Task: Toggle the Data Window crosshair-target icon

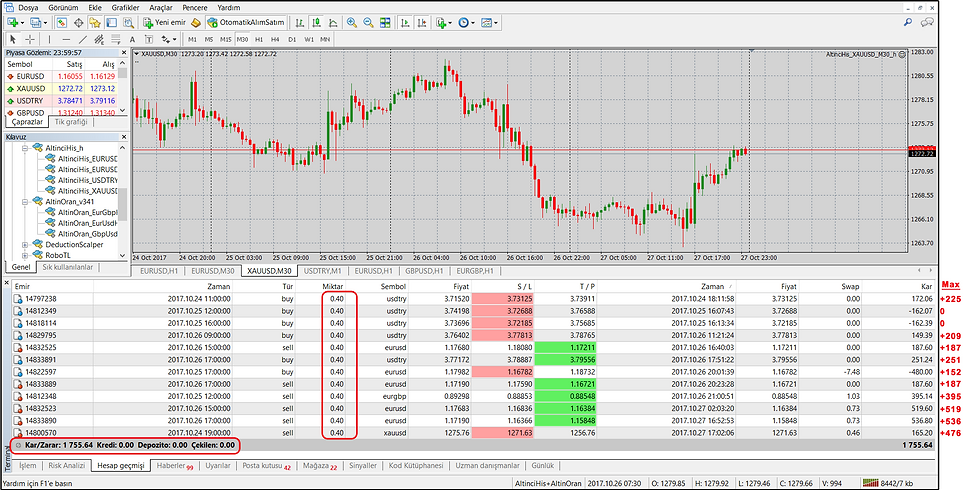Action: (79, 23)
